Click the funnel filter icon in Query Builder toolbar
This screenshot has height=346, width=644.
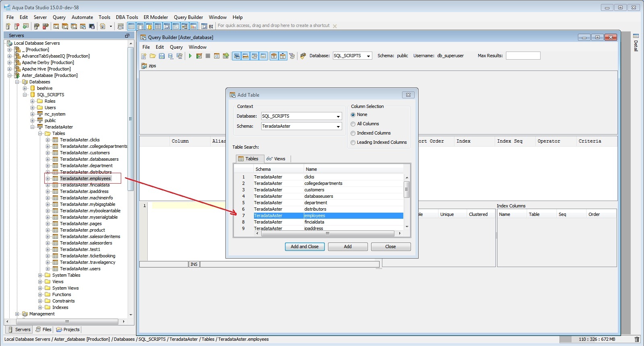[292, 56]
